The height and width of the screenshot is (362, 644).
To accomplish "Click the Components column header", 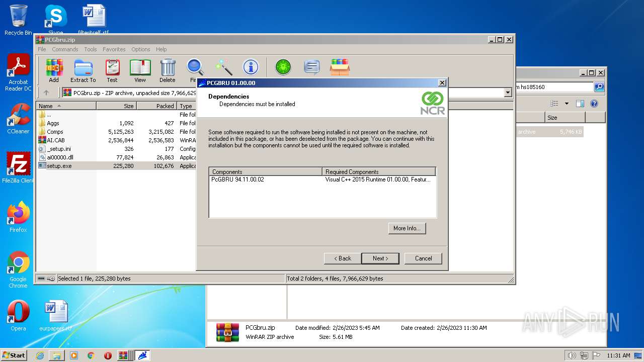I will 266,171.
